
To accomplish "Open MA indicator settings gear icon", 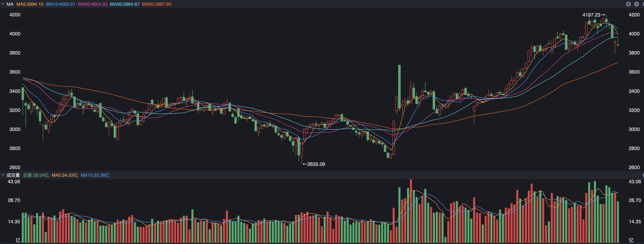I will tap(643, 4).
